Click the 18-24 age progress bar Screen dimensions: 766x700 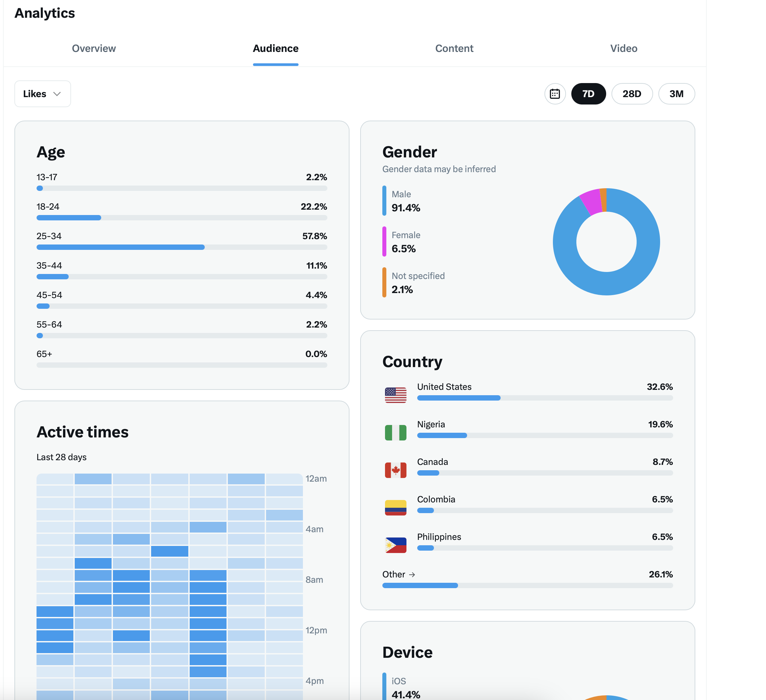pos(182,218)
